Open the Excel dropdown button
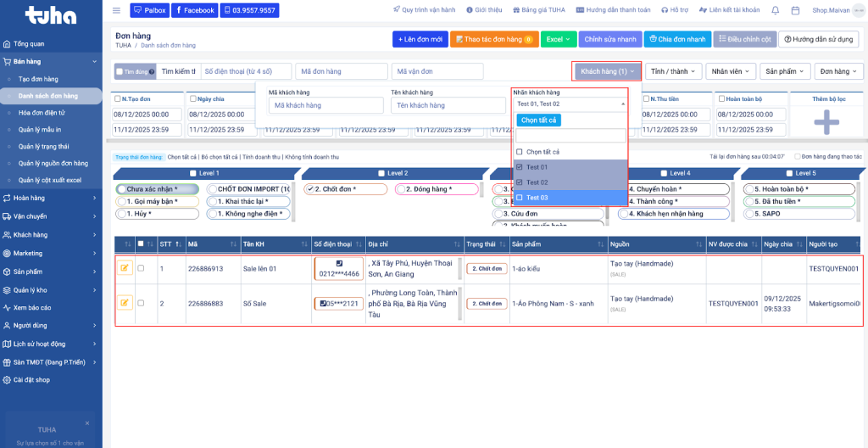This screenshot has width=868, height=448. click(x=558, y=39)
